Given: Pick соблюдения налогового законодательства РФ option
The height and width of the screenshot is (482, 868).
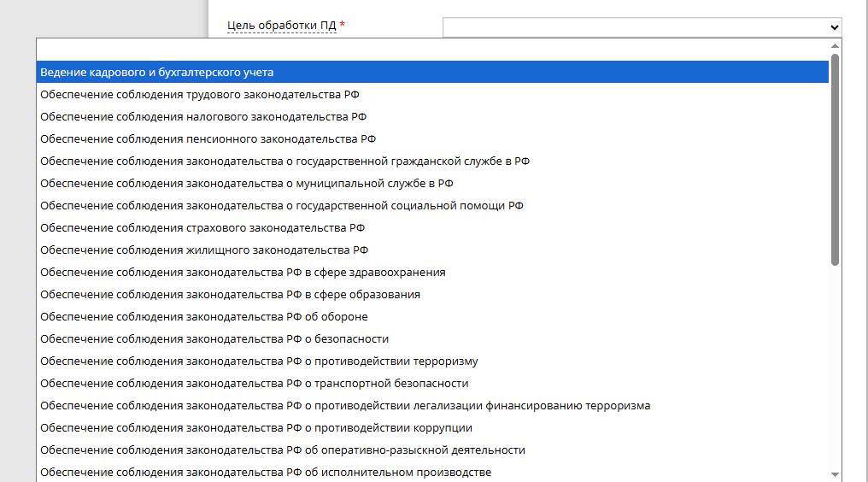Looking at the screenshot, I should tap(203, 117).
